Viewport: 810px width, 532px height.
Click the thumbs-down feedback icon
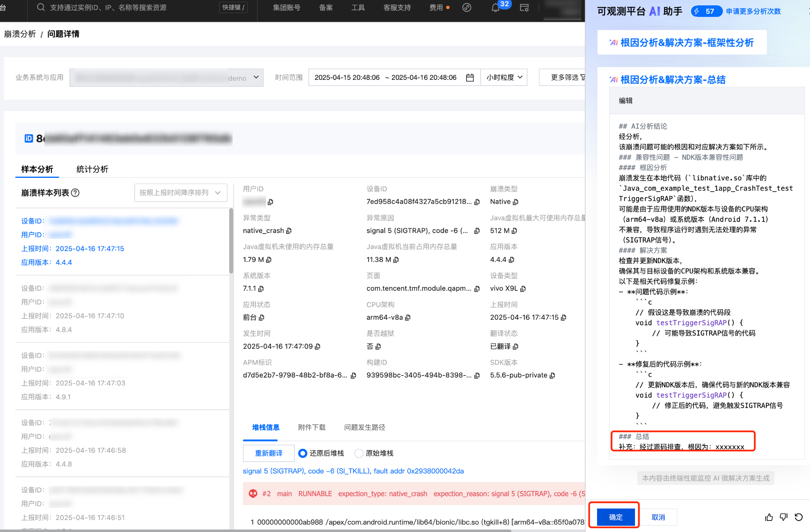tap(784, 517)
